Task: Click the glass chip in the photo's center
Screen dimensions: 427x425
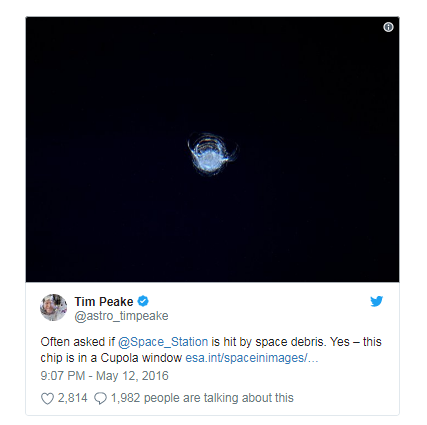Action: pyautogui.click(x=212, y=154)
